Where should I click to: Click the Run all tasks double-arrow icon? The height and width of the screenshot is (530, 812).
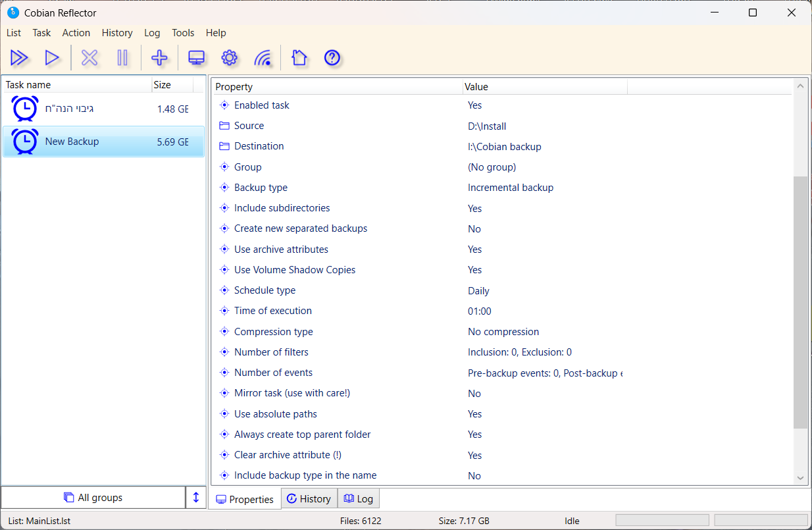pyautogui.click(x=20, y=58)
